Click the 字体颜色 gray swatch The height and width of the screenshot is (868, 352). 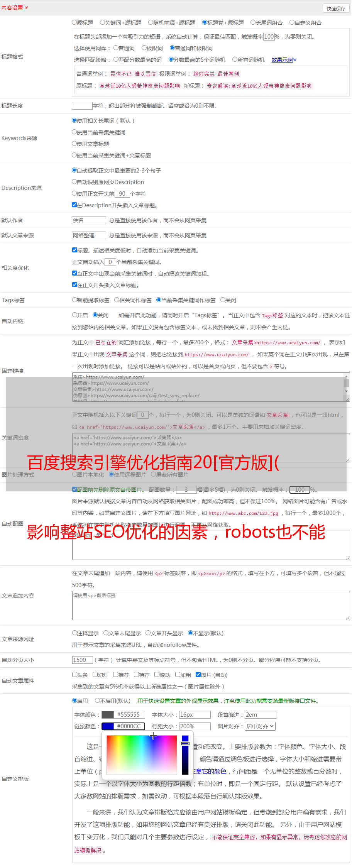coord(108,715)
